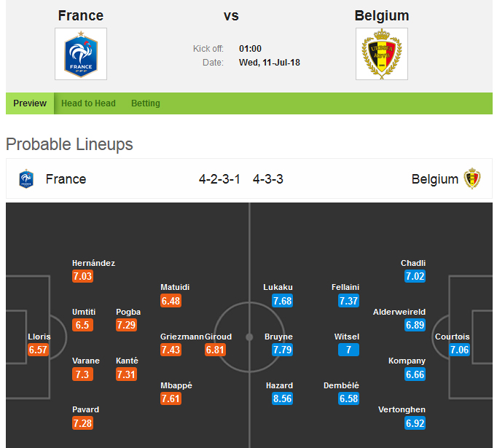Click Bruyne's 7.79 rating badge

282,350
